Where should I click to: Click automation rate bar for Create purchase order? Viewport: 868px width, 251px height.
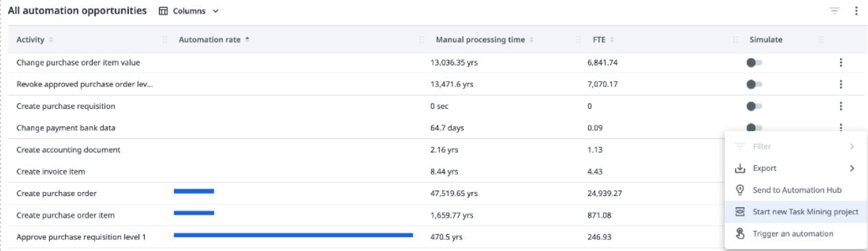pyautogui.click(x=194, y=191)
